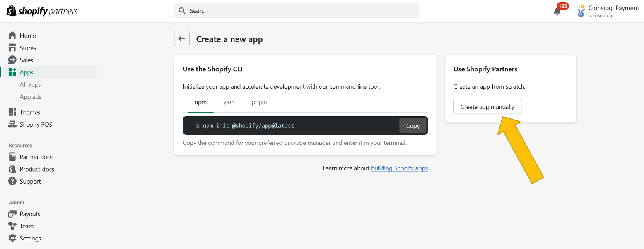
Task: Click the Themes layout icon
Action: click(x=12, y=112)
